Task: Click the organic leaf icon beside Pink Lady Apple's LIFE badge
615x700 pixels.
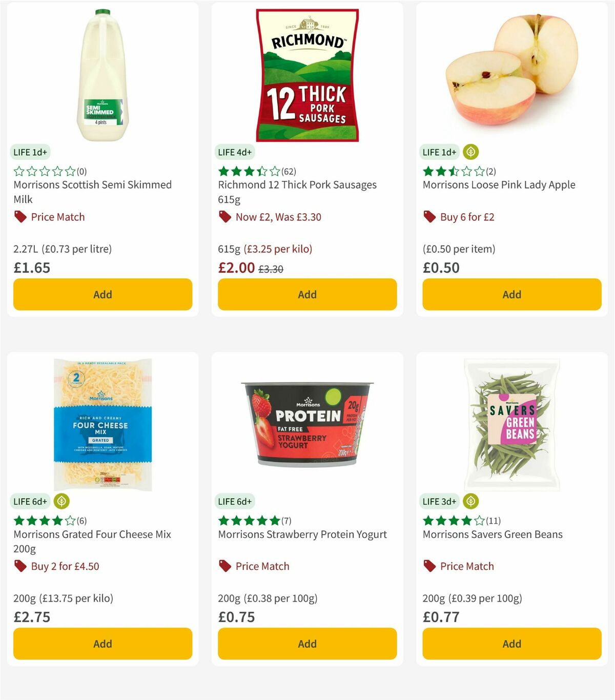Action: point(472,152)
